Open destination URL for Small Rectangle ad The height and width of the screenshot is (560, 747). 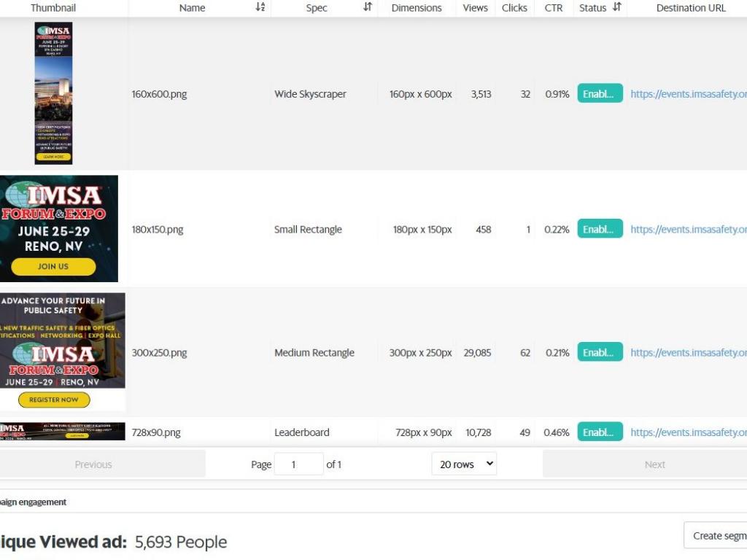coord(688,229)
